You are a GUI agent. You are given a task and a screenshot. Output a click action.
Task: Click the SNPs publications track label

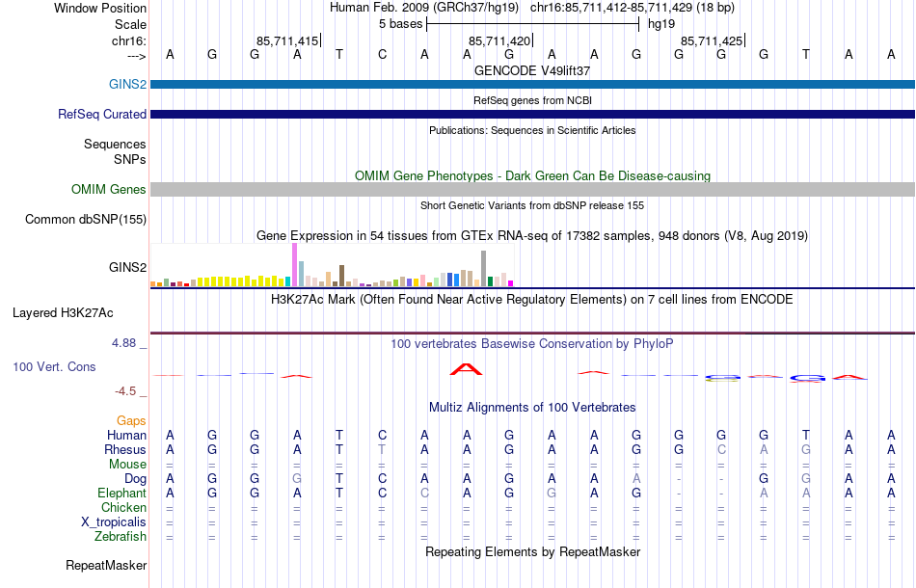(x=130, y=159)
